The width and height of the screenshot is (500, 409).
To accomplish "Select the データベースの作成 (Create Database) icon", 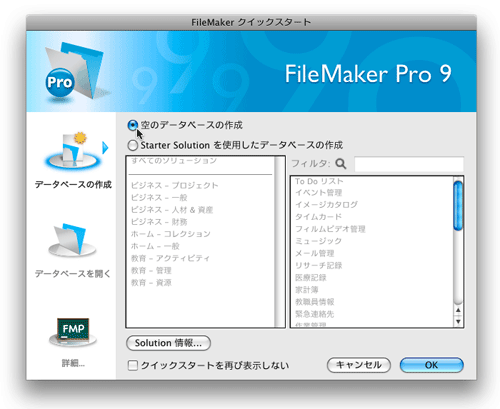I will pyautogui.click(x=72, y=151).
